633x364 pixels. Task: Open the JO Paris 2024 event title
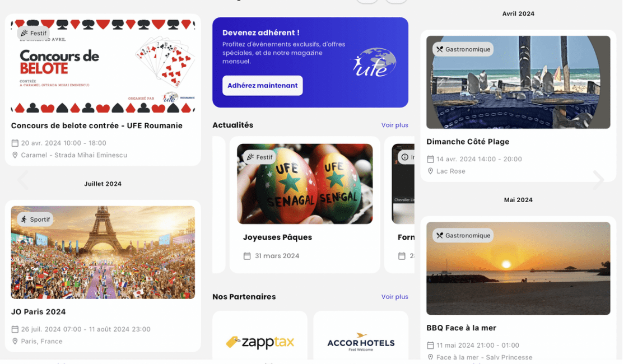pos(38,312)
